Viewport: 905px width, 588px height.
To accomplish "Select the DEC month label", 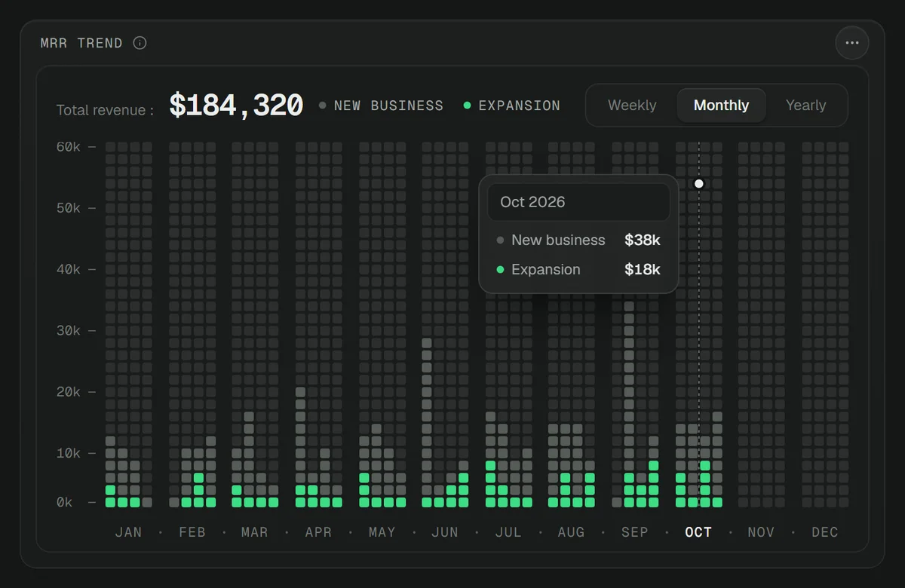I will point(825,532).
